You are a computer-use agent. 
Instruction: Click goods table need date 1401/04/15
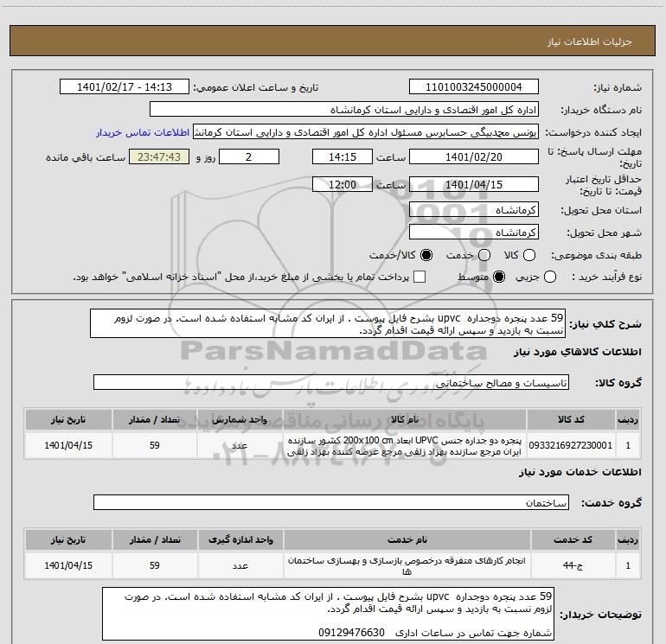68,445
